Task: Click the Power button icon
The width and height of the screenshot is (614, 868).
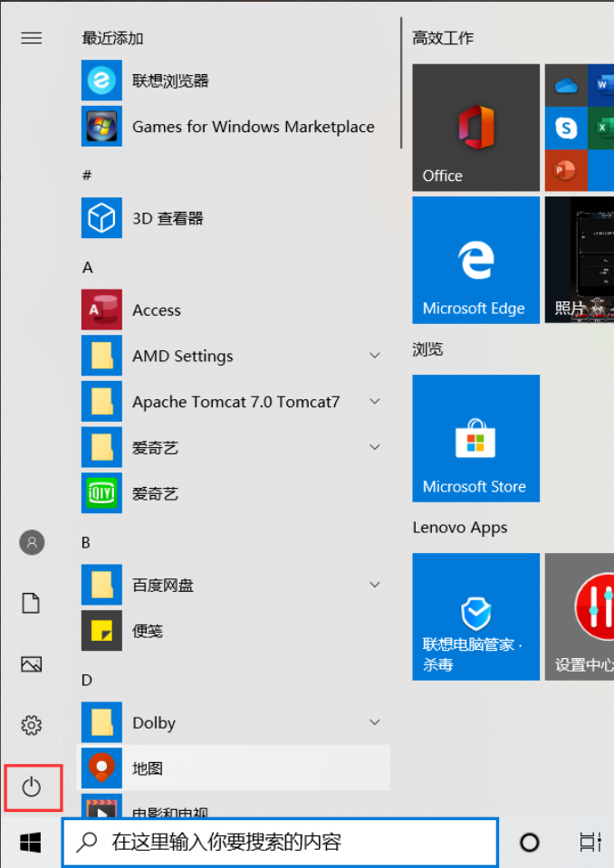Action: pyautogui.click(x=32, y=787)
